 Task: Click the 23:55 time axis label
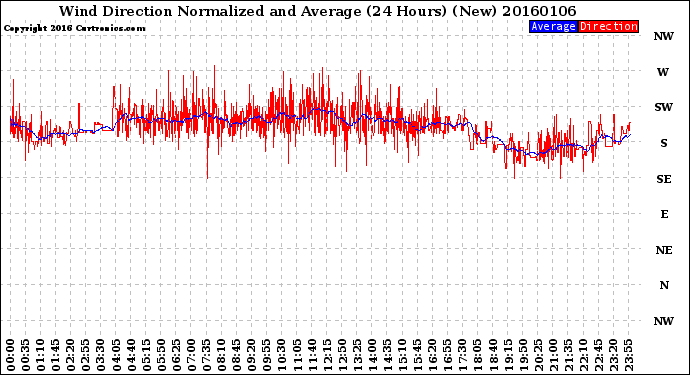(628, 355)
